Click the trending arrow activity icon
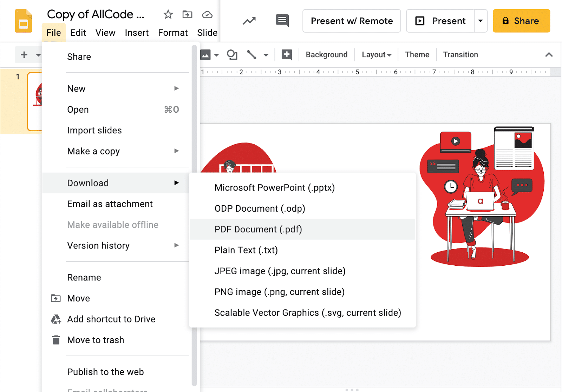The image size is (562, 392). (x=249, y=21)
